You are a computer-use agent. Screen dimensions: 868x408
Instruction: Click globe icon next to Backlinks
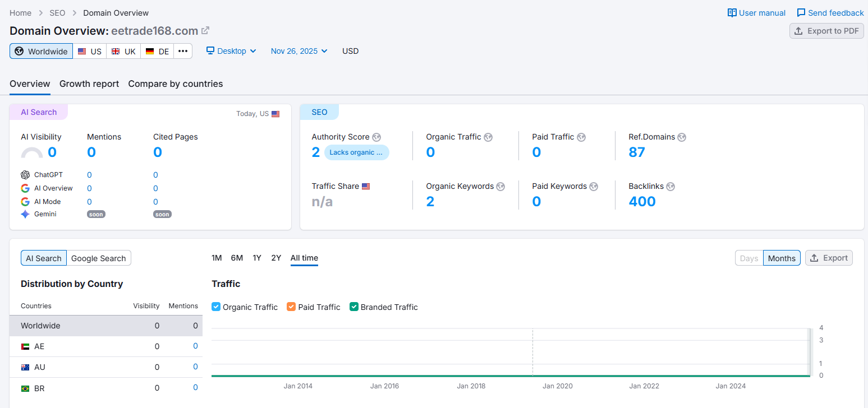coord(670,187)
